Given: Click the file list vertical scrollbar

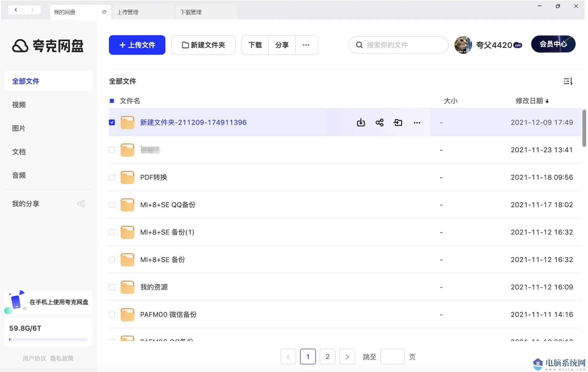Looking at the screenshot, I should [584, 128].
